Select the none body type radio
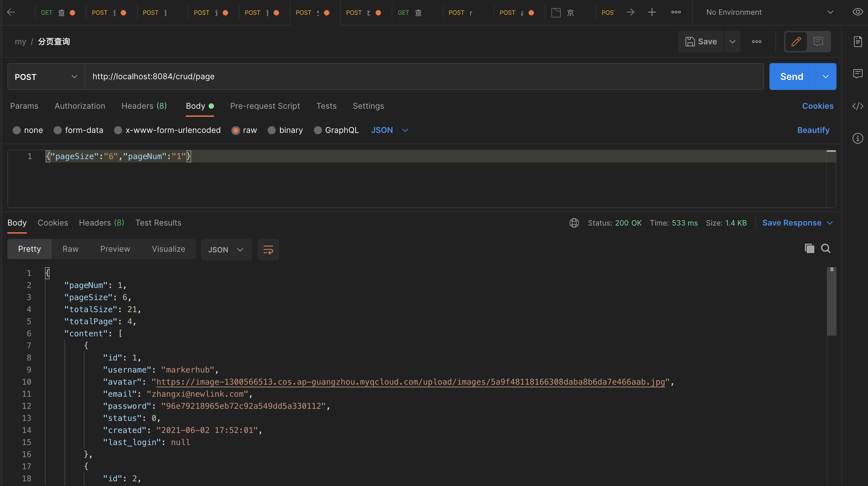 click(16, 130)
